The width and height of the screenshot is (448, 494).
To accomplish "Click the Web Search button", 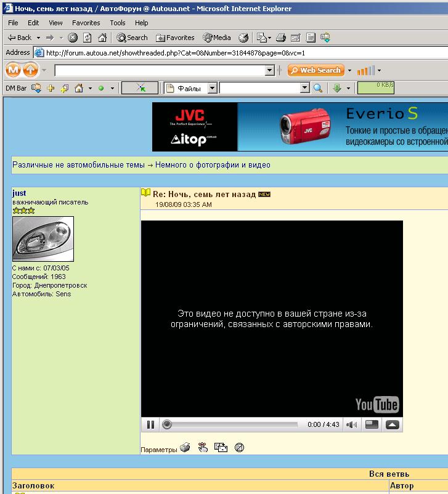I will (315, 70).
